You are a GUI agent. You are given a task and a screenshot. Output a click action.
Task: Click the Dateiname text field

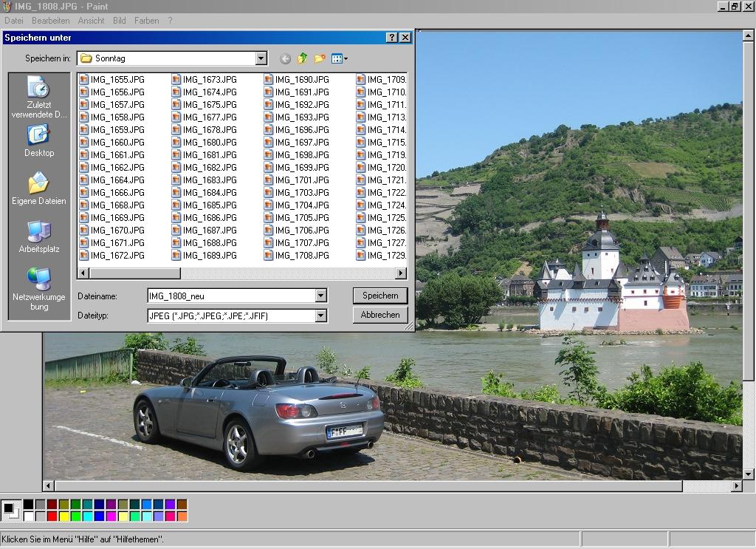point(231,296)
